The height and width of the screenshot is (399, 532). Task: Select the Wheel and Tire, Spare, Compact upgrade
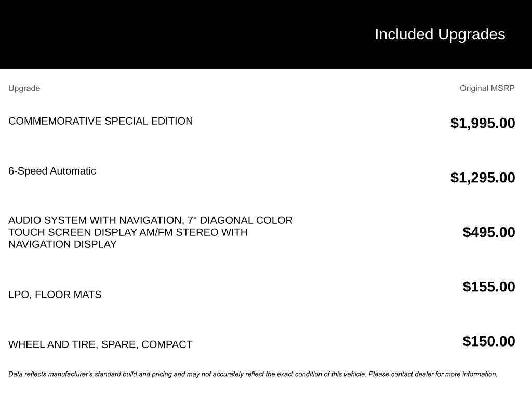click(100, 344)
